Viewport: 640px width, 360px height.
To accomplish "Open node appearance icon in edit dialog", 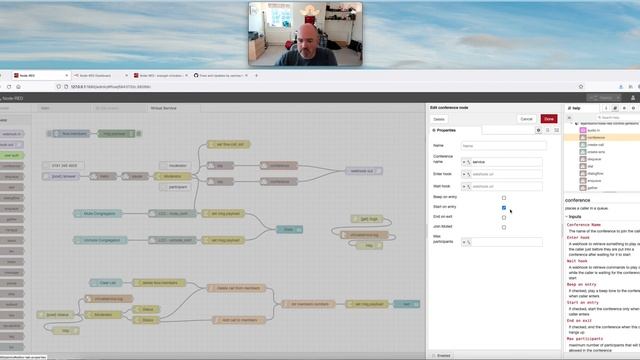I will click(556, 130).
